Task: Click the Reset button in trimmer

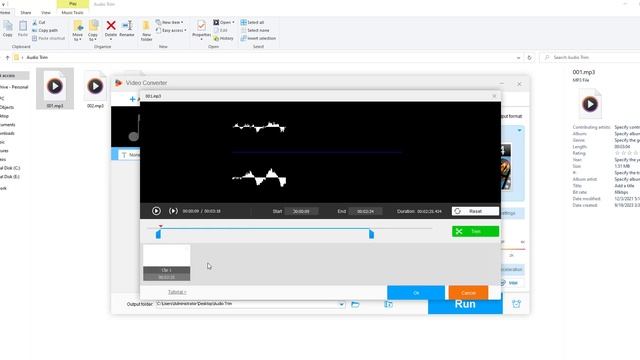Action: click(475, 211)
